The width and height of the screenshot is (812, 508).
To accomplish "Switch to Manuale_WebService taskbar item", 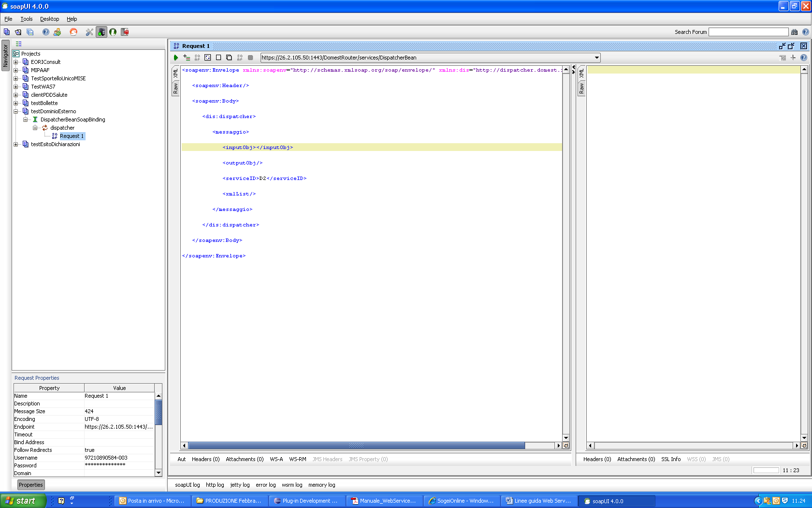I will pos(384,501).
